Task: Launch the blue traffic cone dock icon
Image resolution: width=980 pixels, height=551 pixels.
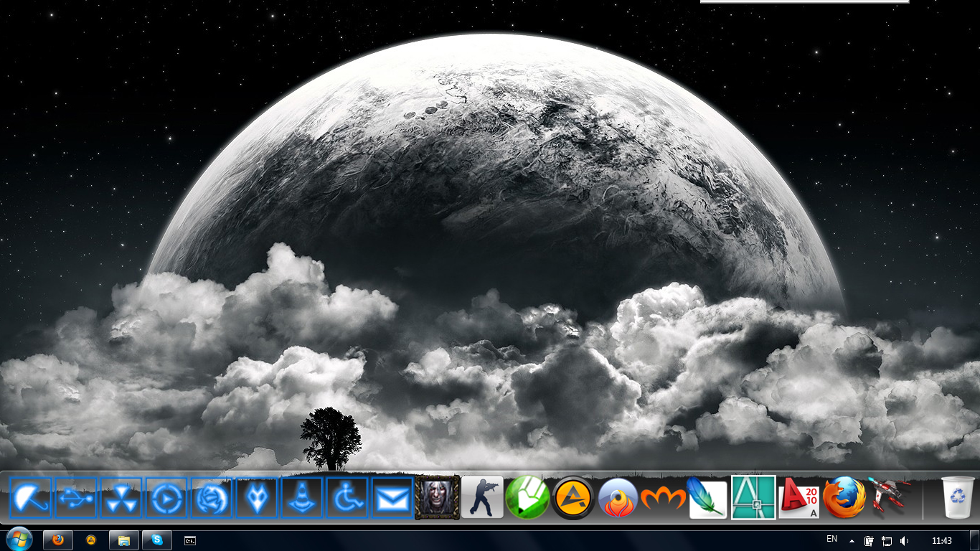Action: click(x=302, y=498)
